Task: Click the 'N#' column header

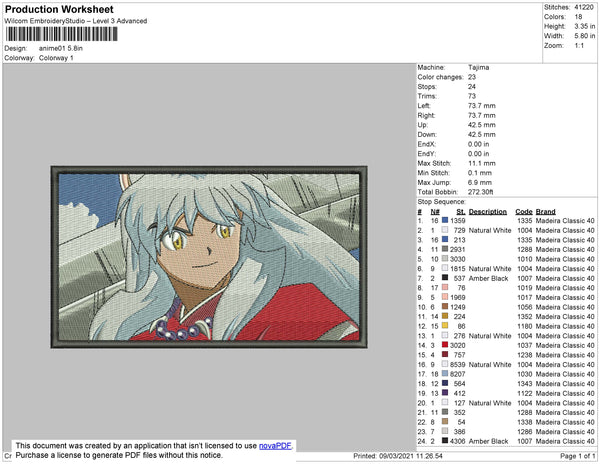Action: pos(435,212)
